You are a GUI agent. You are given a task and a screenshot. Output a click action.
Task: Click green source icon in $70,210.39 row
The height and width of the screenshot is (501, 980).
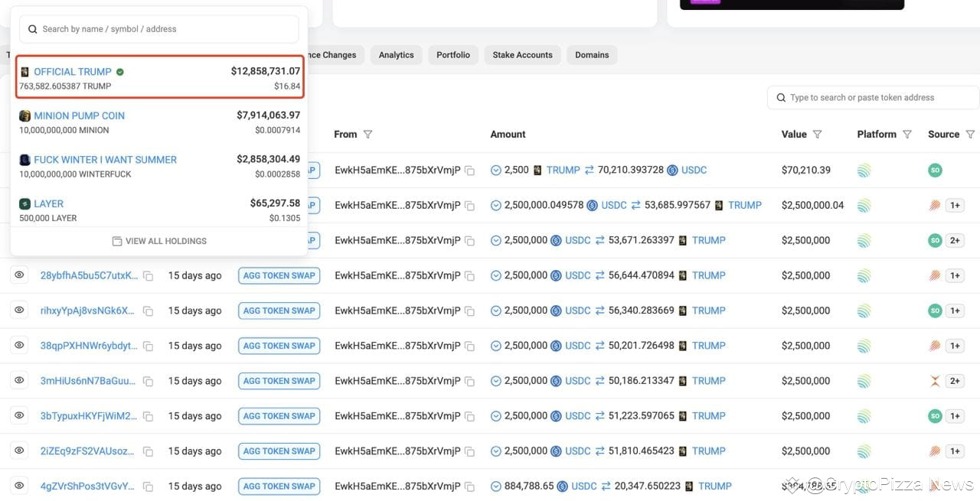pos(935,171)
